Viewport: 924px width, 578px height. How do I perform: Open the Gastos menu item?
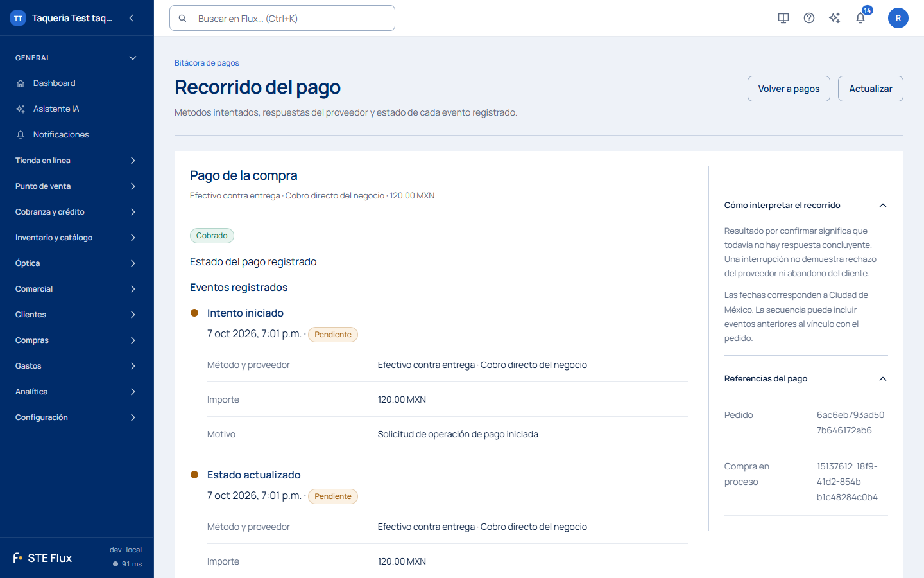(77, 366)
